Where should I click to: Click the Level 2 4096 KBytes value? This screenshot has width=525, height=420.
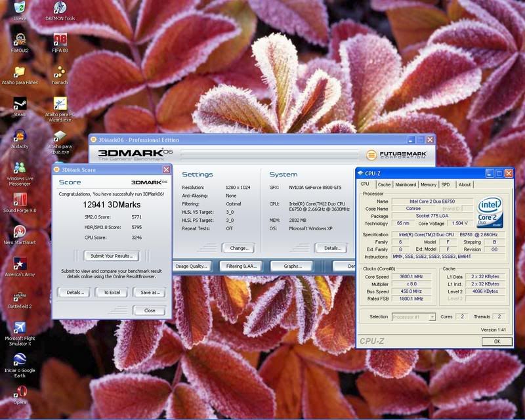[485, 291]
